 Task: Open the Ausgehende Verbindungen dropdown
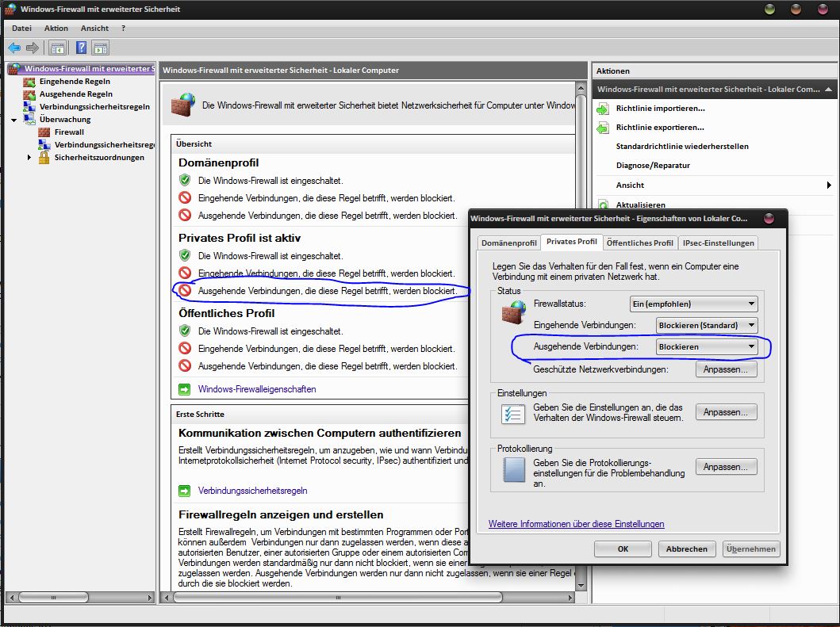click(x=707, y=346)
